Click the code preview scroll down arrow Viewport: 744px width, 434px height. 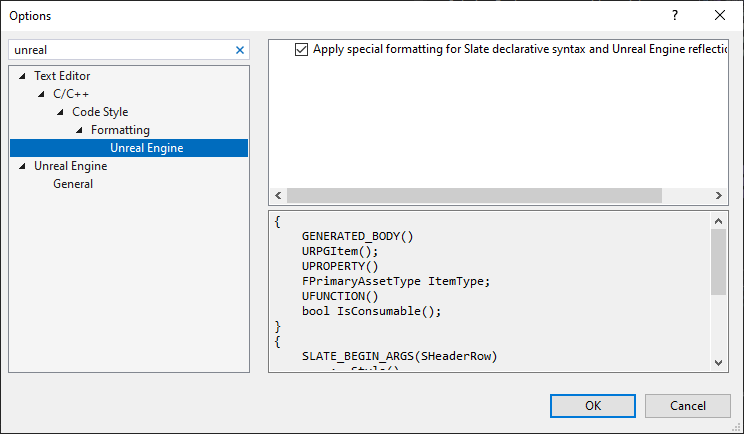tap(718, 362)
